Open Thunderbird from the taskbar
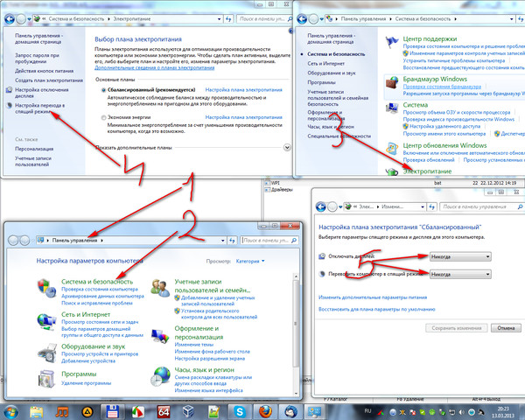525x420 pixels. tap(290, 411)
